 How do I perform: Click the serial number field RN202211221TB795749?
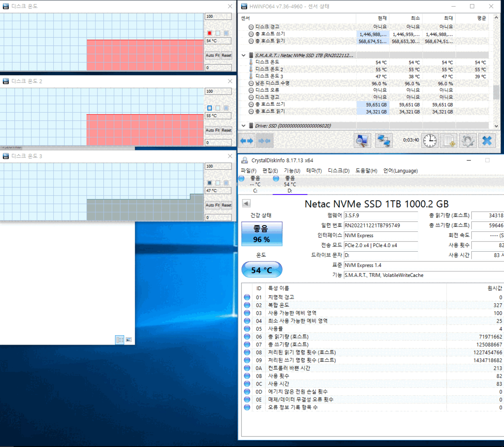pos(381,226)
